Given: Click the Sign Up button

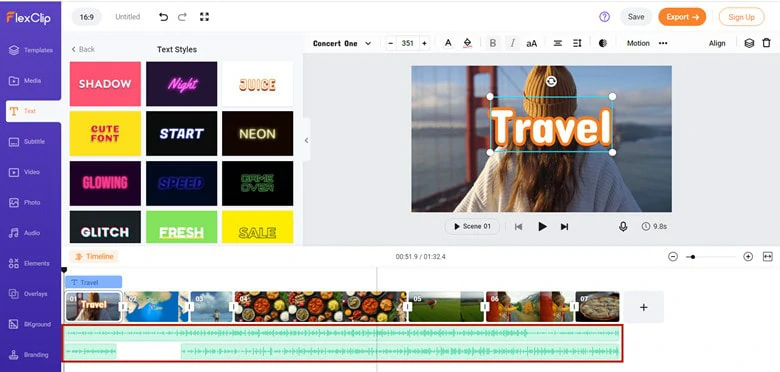Looking at the screenshot, I should coord(741,17).
